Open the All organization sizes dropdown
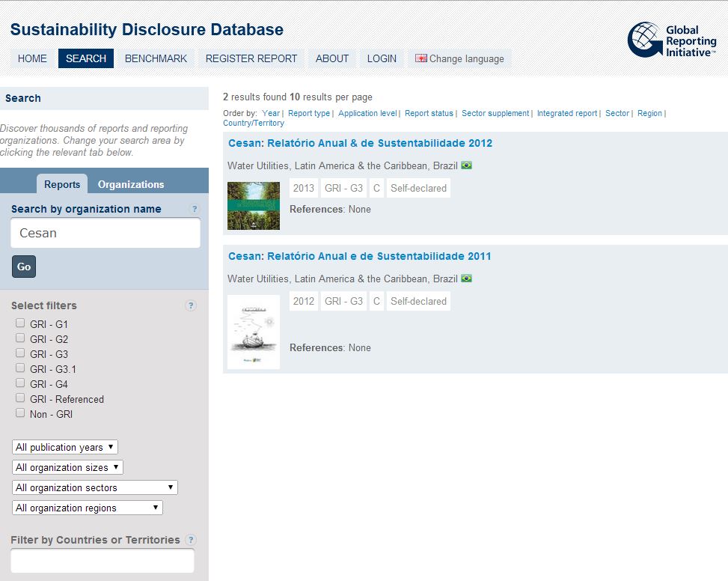Viewport: 728px width, 581px height. coord(67,467)
